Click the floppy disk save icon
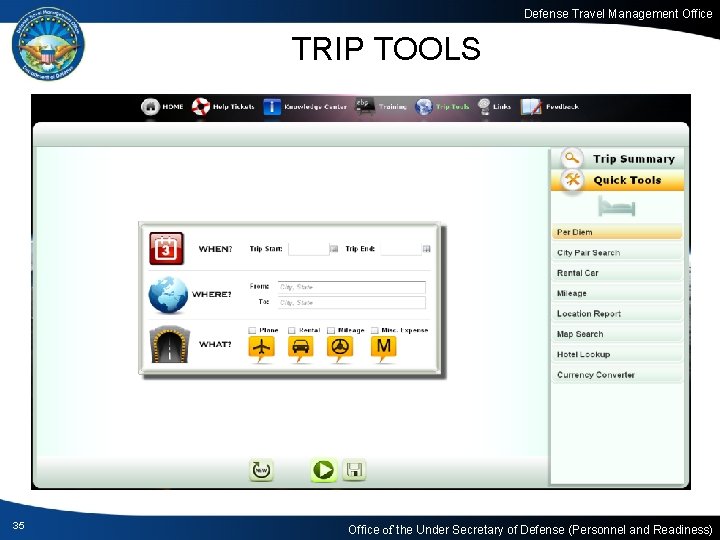The width and height of the screenshot is (720, 540). [x=354, y=470]
